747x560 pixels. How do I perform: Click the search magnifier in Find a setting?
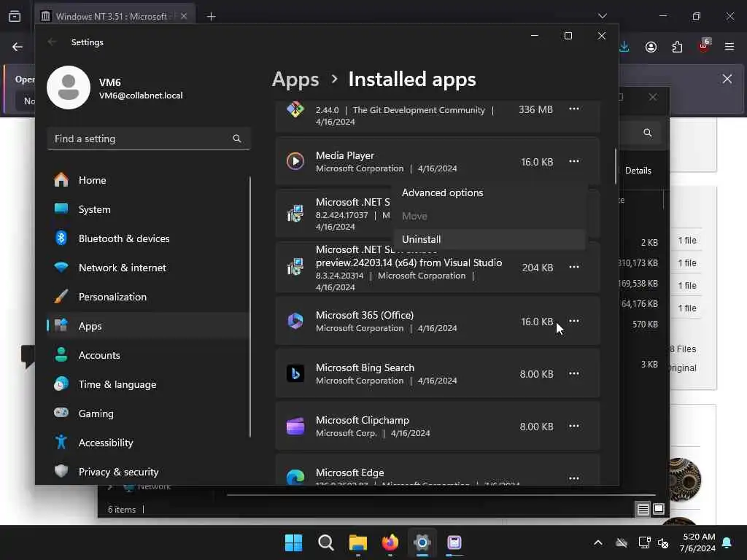[x=237, y=139]
